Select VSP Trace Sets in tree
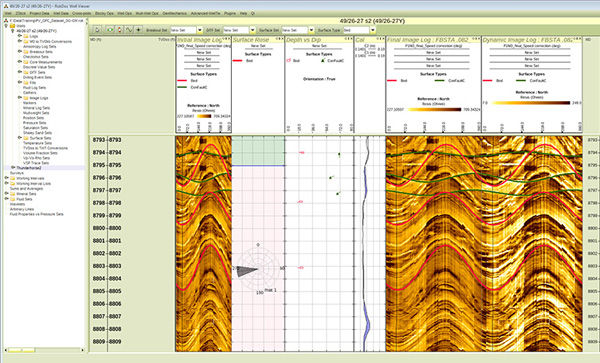Viewport: 600px width, 363px height. 36,163
